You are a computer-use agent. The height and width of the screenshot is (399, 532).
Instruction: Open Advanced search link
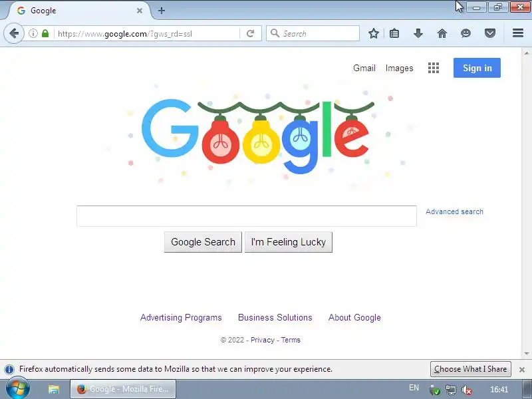tap(454, 211)
